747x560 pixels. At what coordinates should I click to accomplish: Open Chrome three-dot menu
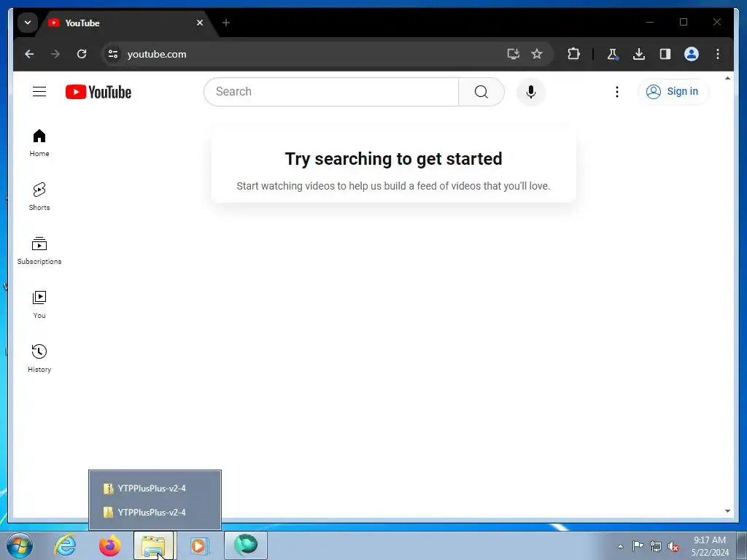pos(718,54)
